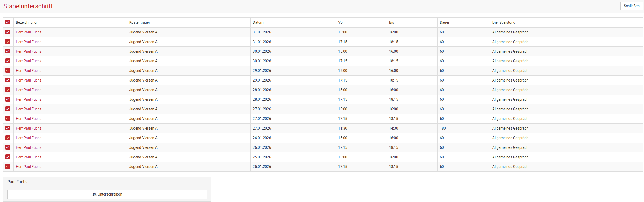The width and height of the screenshot is (644, 202).
Task: Click the Paul Fuchs panel heading
Action: (17, 182)
